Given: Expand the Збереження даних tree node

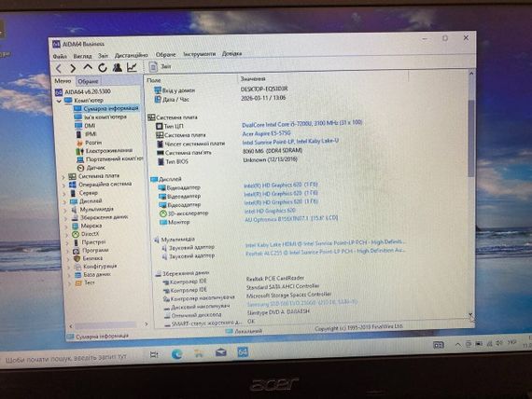Looking at the screenshot, I should tap(66, 218).
